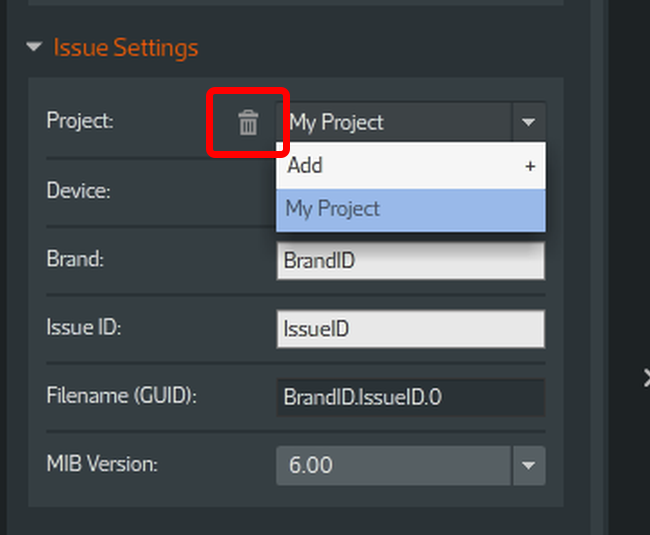Image resolution: width=650 pixels, height=535 pixels.
Task: Click the plus icon in Add row
Action: [x=530, y=166]
